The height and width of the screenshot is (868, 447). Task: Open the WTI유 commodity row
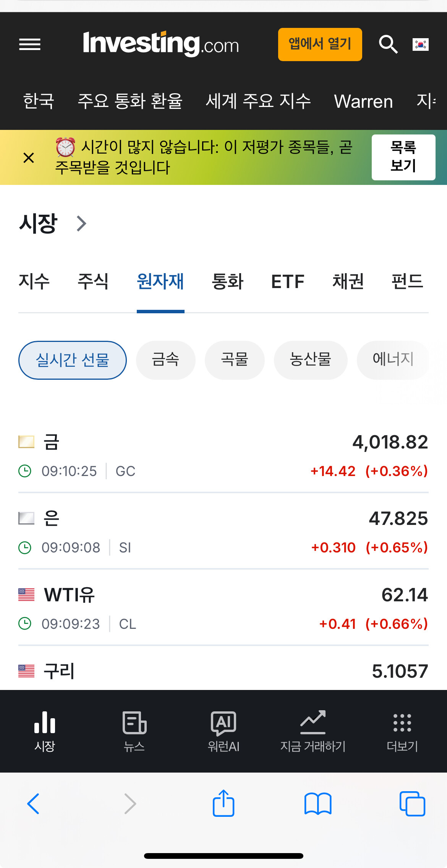(223, 607)
